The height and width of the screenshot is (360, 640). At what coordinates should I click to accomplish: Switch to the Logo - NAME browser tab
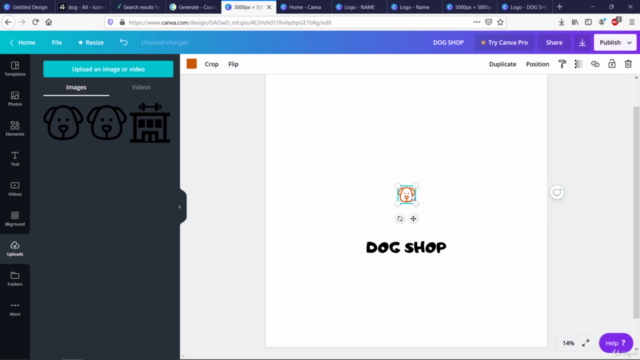[x=359, y=7]
